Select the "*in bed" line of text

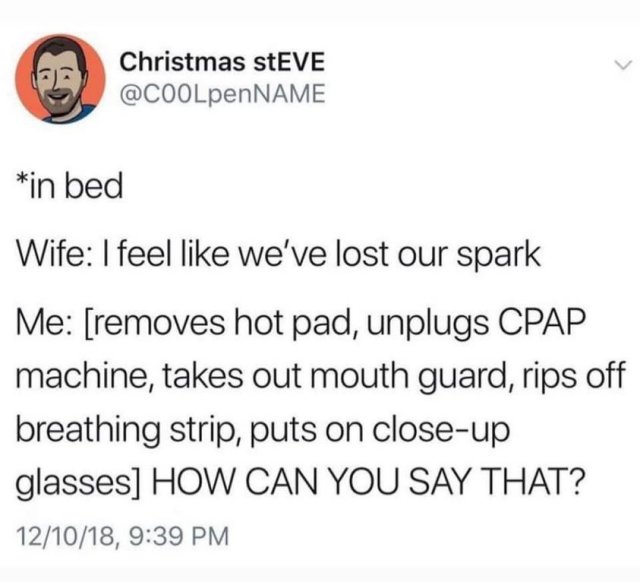[70, 186]
